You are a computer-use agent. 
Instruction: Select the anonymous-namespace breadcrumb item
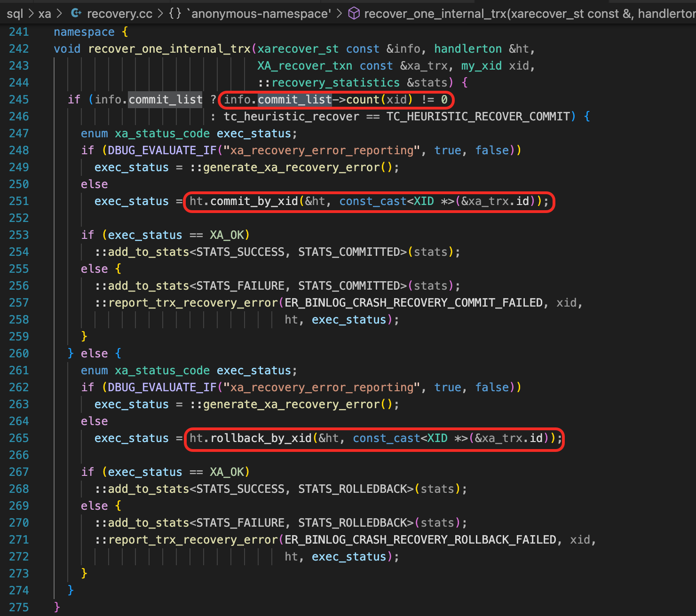[259, 14]
